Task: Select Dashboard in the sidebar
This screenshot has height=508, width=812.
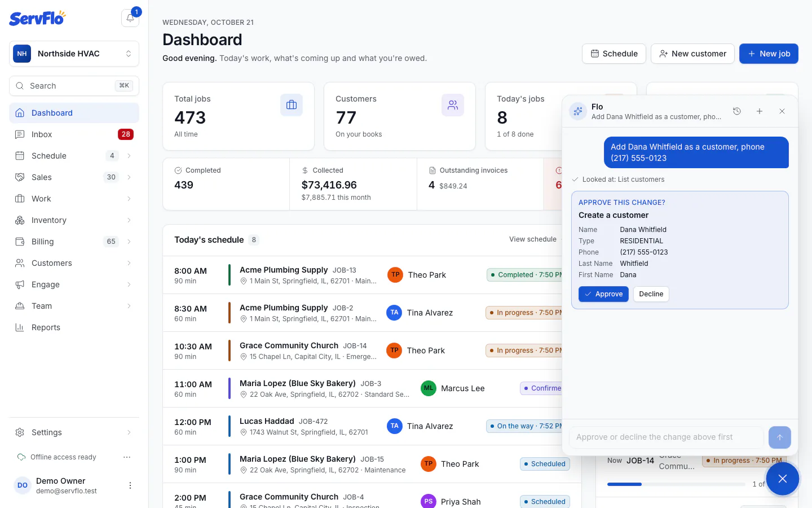Action: tap(74, 113)
